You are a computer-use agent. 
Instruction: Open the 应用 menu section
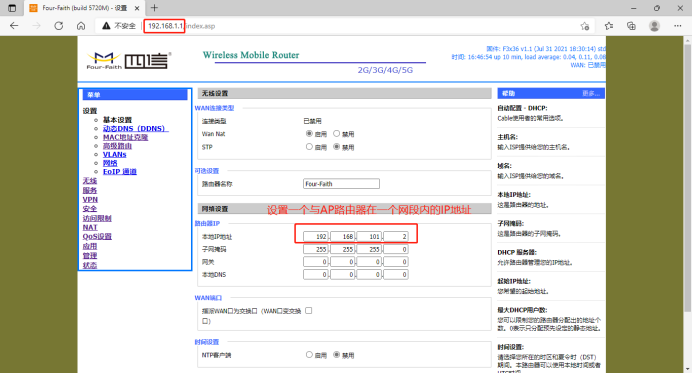click(x=90, y=246)
